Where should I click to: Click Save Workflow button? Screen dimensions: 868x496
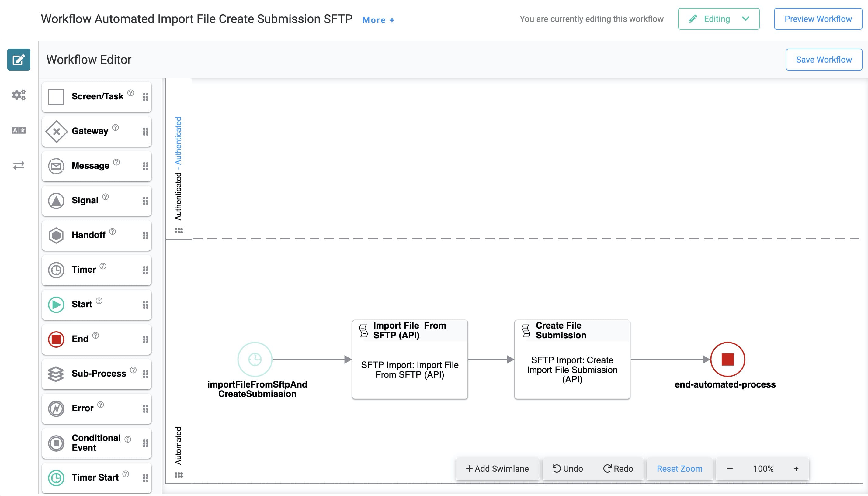pos(824,60)
